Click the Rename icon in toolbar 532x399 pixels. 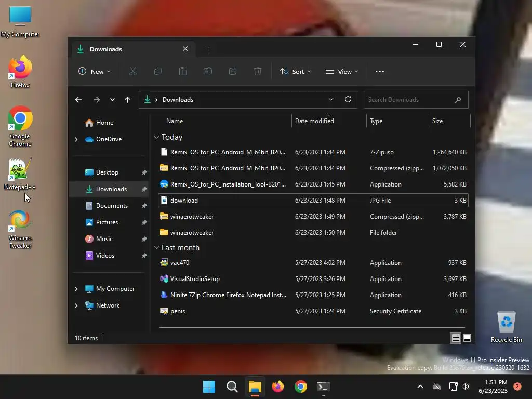point(208,71)
